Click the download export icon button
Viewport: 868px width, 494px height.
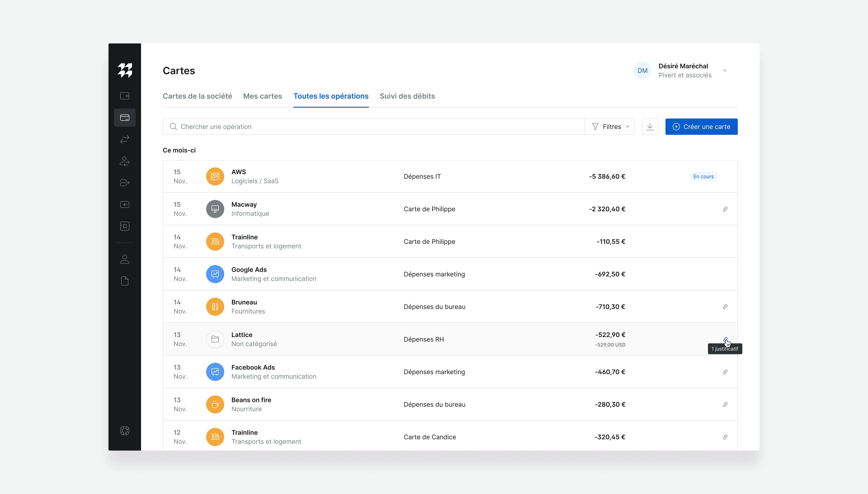(650, 127)
